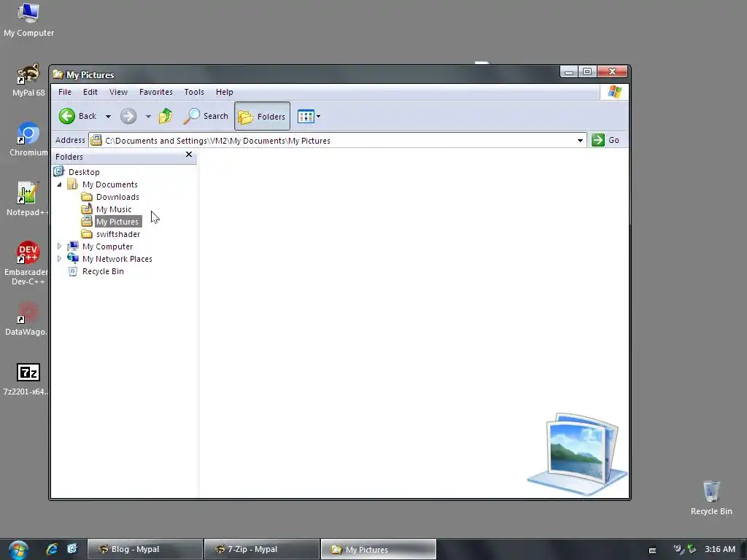This screenshot has height=560, width=747.
Task: Switch to 7-Zip - Mypal taskbar window
Action: (x=262, y=549)
